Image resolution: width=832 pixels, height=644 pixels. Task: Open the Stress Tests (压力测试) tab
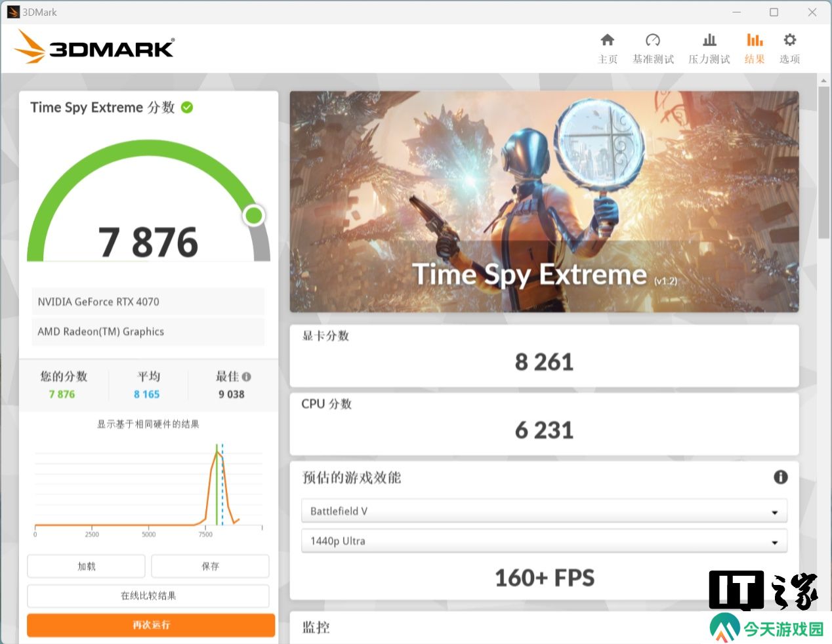pos(709,49)
